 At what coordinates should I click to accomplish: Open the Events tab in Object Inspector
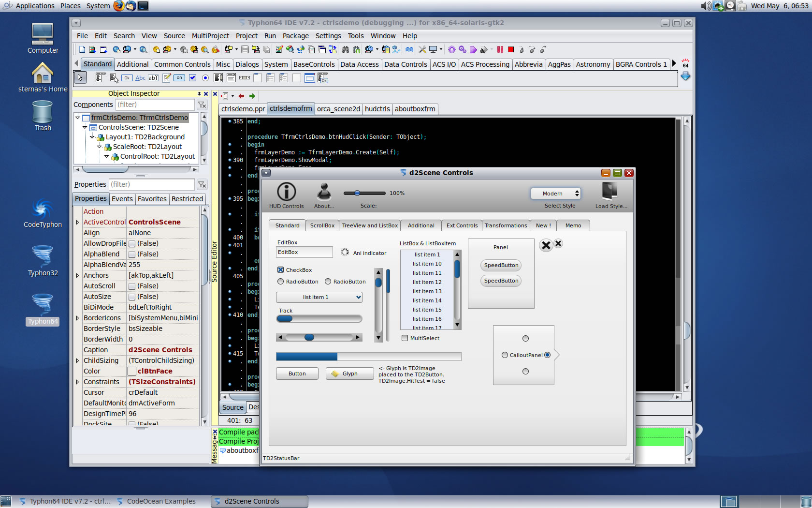122,199
